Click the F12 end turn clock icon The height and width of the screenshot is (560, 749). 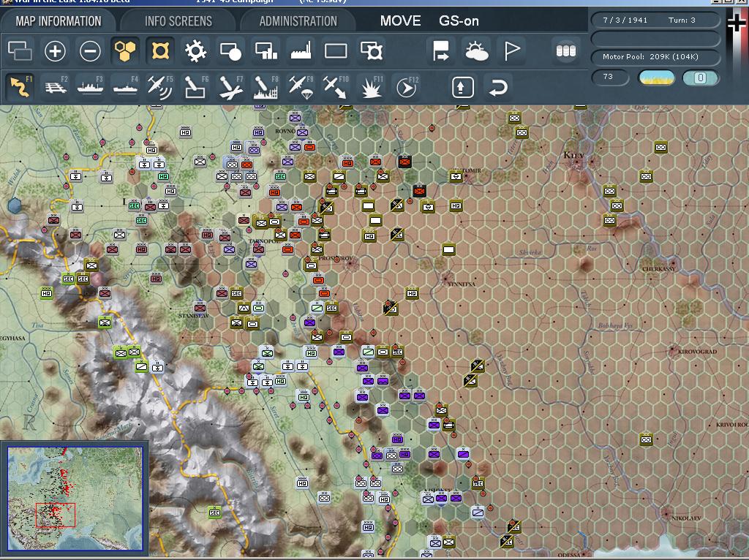pos(406,87)
